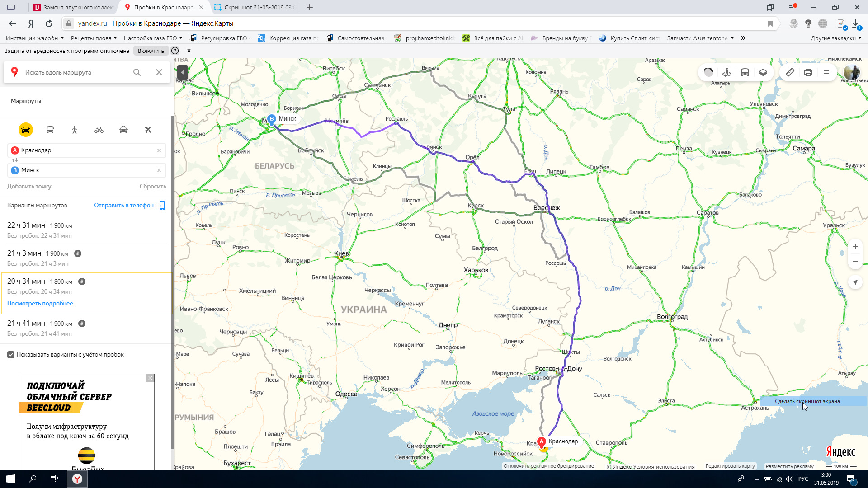Open the Регулировка ГБО bookmark

[219, 38]
